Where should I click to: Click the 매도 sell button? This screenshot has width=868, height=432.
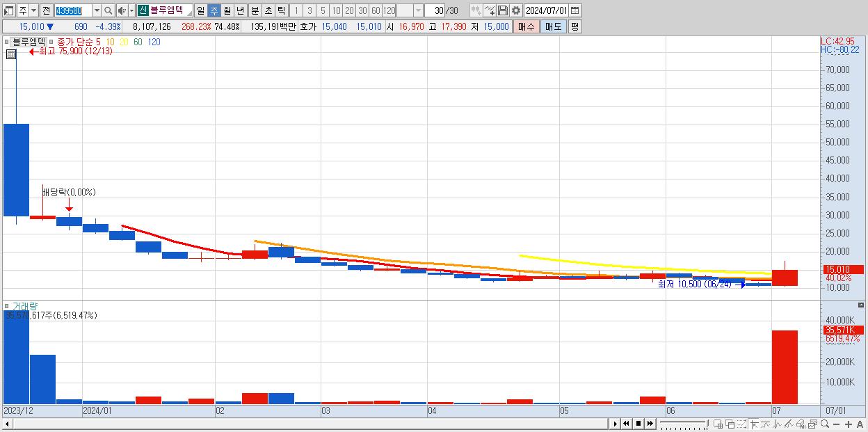pyautogui.click(x=553, y=26)
